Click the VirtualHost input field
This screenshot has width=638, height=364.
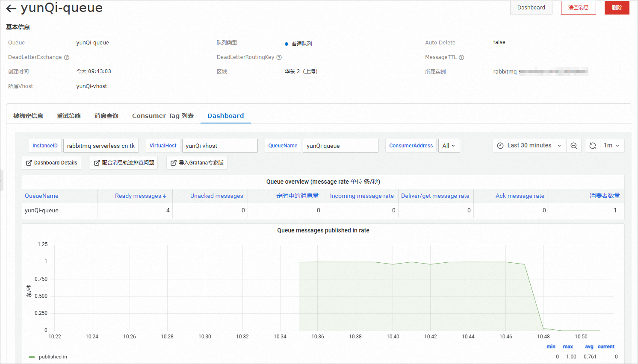(x=220, y=146)
